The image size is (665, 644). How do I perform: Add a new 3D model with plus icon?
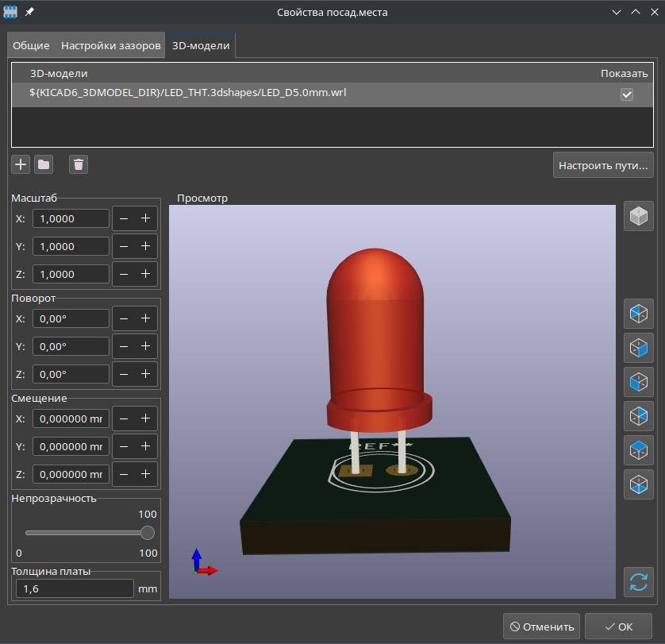tap(21, 164)
